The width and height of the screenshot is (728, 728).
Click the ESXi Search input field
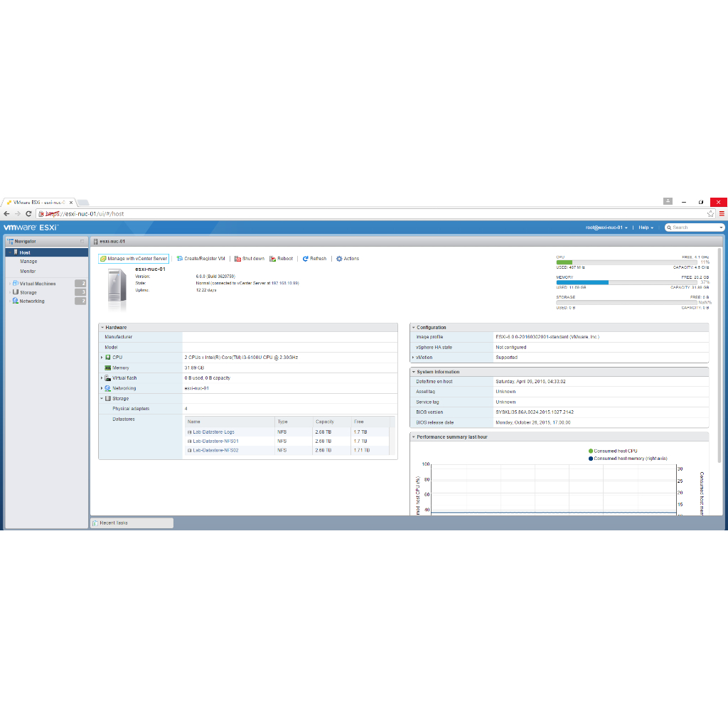point(694,227)
